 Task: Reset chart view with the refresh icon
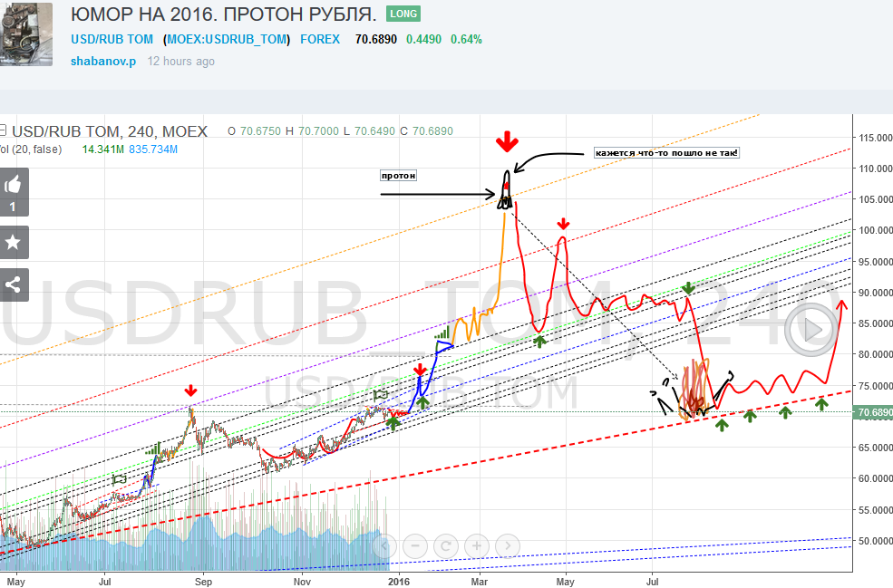(445, 546)
